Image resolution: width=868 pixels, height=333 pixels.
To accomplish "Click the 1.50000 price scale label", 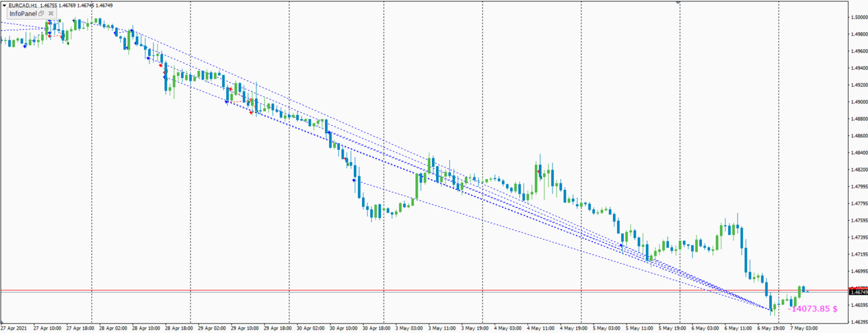I will click(x=859, y=17).
